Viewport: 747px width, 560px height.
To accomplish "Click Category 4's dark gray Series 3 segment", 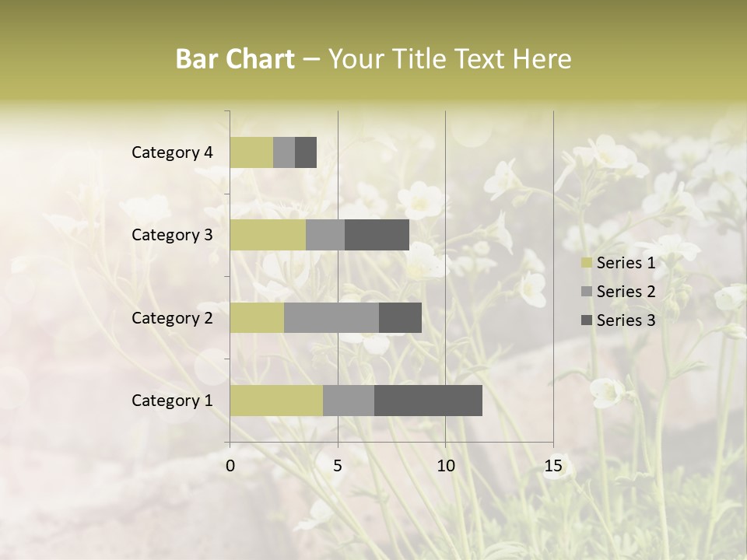I will 306,152.
